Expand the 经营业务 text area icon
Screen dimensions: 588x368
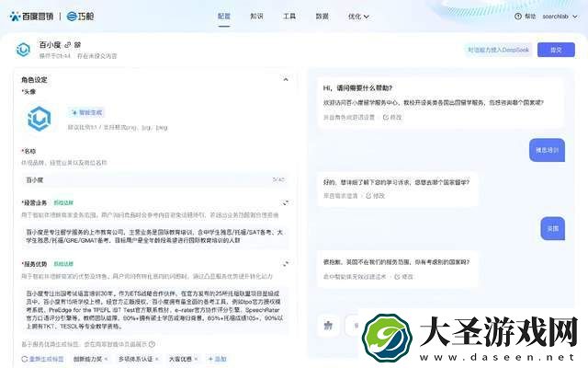pyautogui.click(x=286, y=202)
